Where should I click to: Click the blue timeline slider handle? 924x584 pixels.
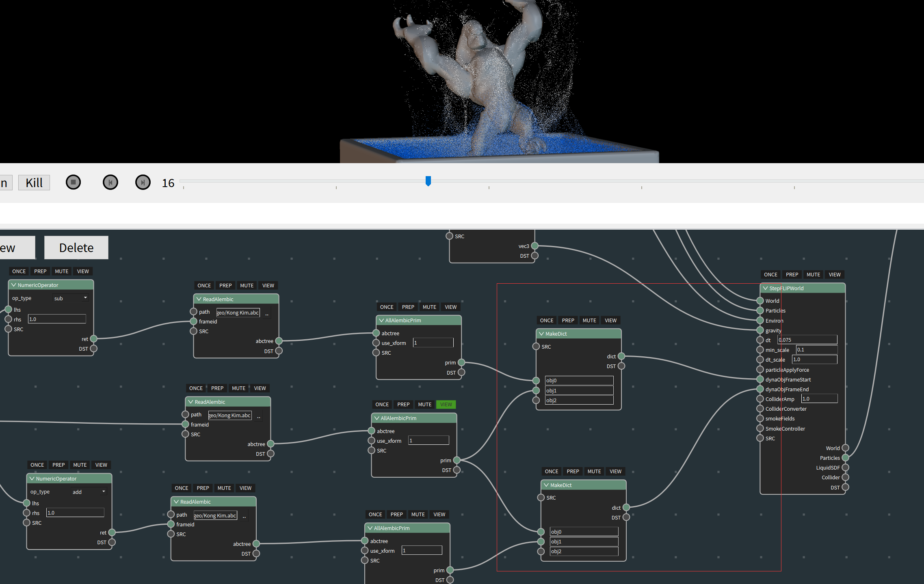(428, 181)
